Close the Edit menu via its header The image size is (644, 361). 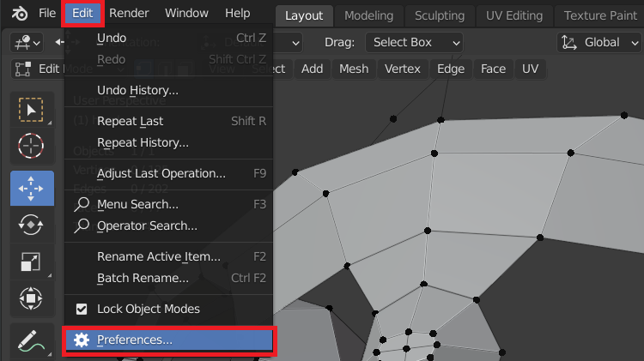tap(82, 14)
